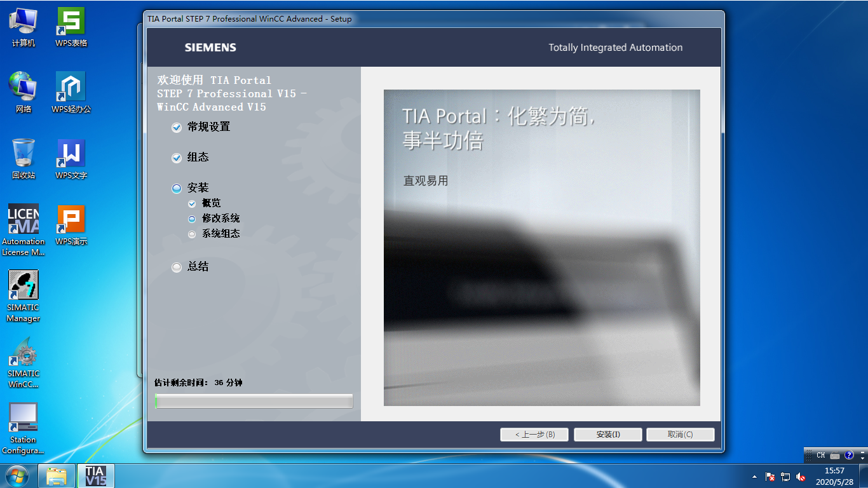The height and width of the screenshot is (488, 868).
Task: Select the 安装 setup step
Action: (x=190, y=188)
